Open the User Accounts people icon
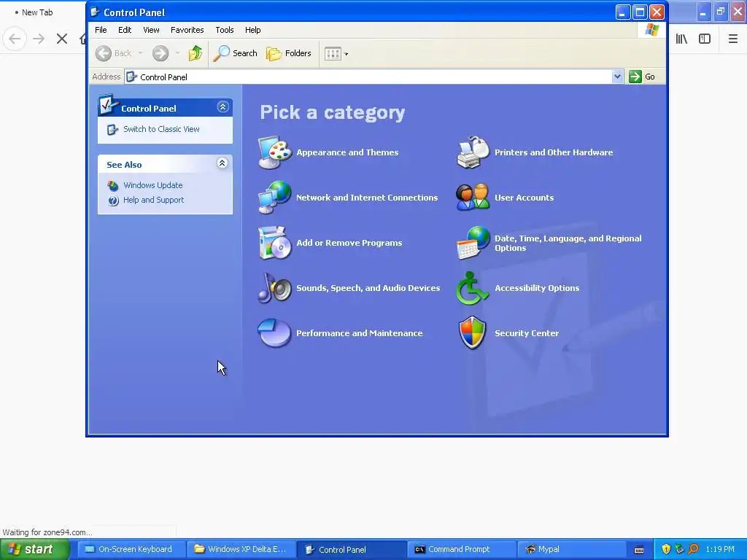The height and width of the screenshot is (560, 747). click(473, 197)
